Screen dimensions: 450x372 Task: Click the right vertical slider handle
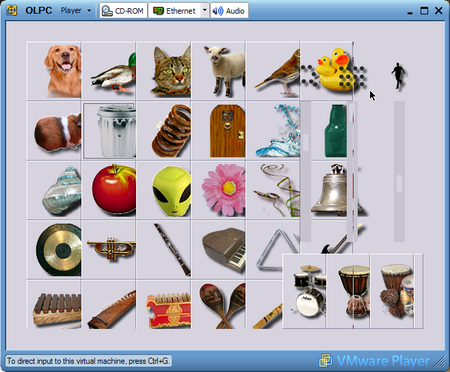pyautogui.click(x=399, y=183)
